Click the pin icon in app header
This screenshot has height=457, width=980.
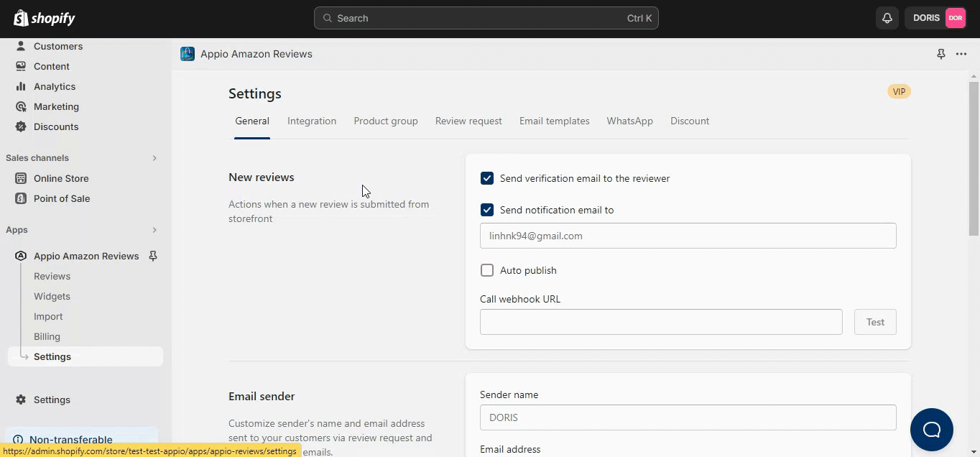[940, 54]
